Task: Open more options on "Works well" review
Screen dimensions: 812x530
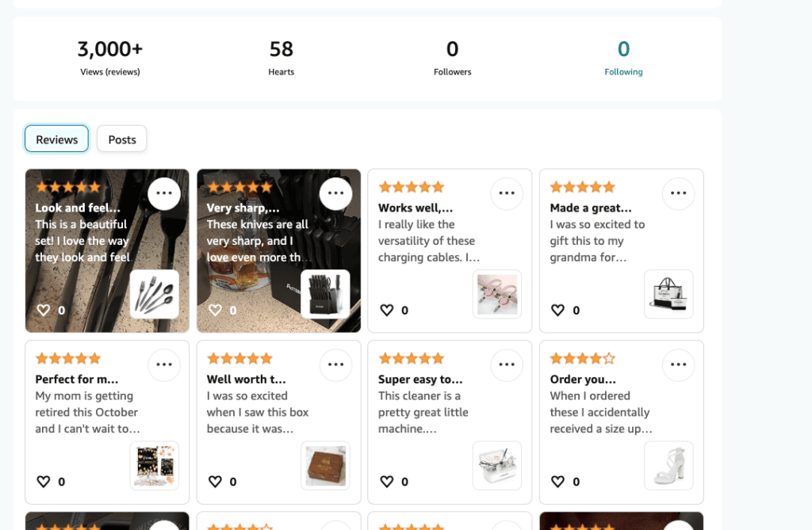Action: coord(507,193)
